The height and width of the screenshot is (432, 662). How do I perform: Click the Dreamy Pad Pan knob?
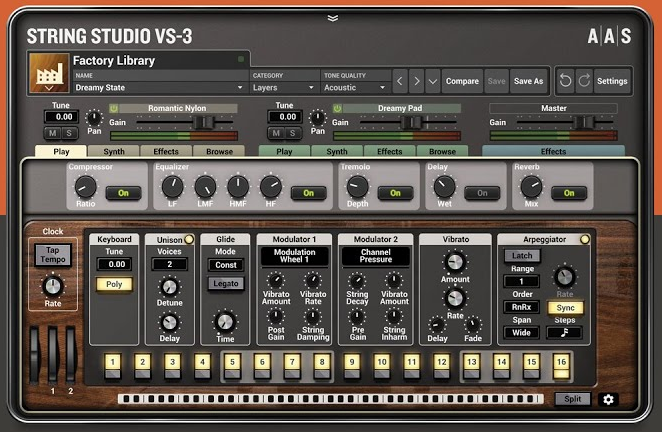tap(317, 118)
